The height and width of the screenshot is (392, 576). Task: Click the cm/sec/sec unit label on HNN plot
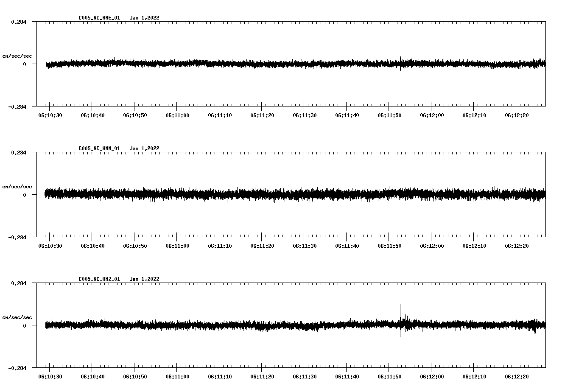(17, 187)
